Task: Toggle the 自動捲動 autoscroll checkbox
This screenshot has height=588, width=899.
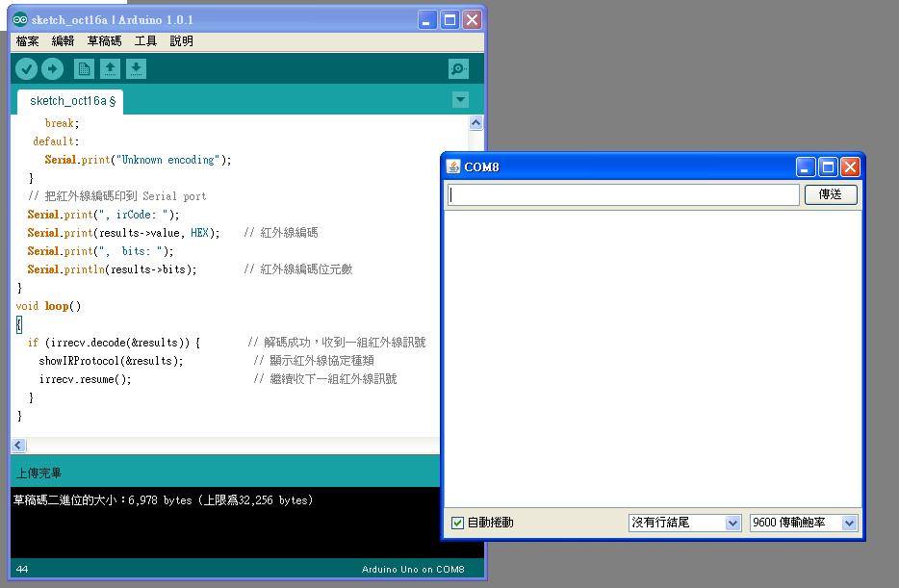Action: click(457, 523)
